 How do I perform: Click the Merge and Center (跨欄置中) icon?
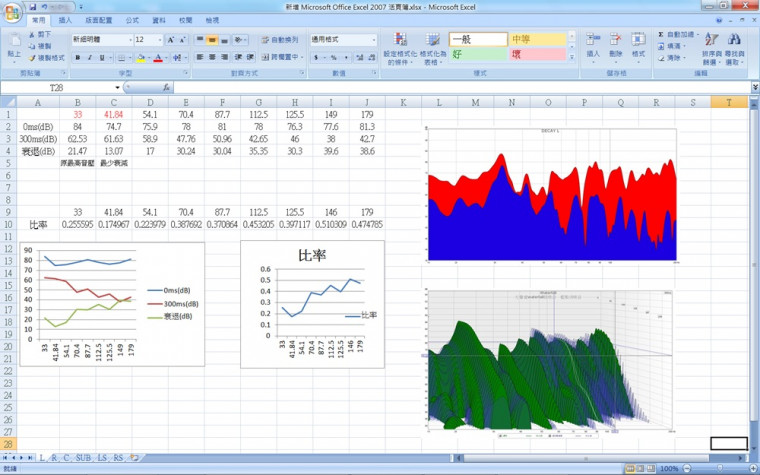pyautogui.click(x=285, y=57)
